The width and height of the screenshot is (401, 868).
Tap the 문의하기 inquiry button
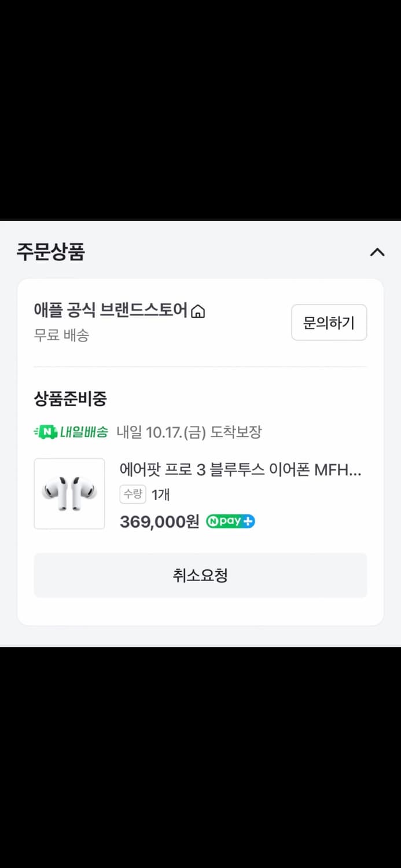coord(329,322)
